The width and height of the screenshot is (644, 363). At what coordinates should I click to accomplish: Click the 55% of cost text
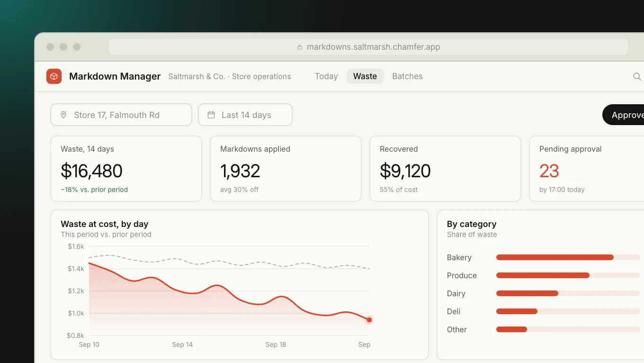(399, 190)
